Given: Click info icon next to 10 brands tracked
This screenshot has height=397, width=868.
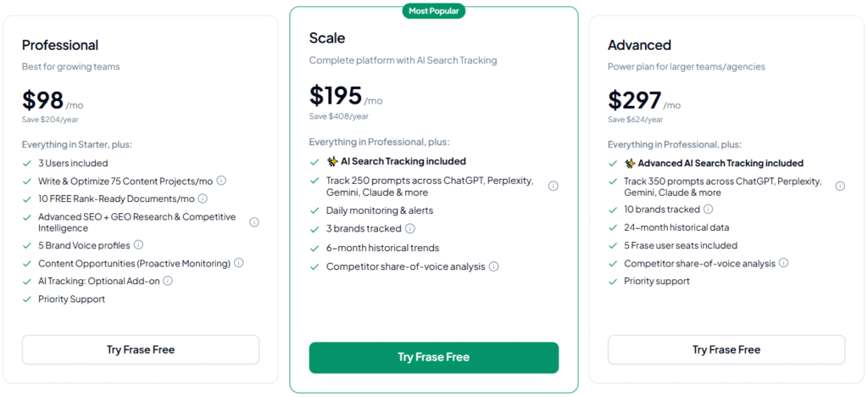Looking at the screenshot, I should click(708, 209).
